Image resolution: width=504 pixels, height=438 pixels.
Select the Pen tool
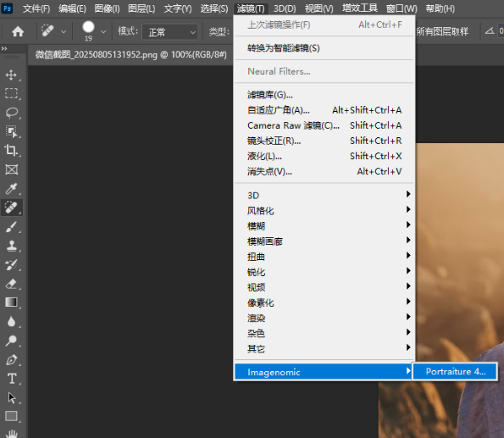[x=11, y=359]
